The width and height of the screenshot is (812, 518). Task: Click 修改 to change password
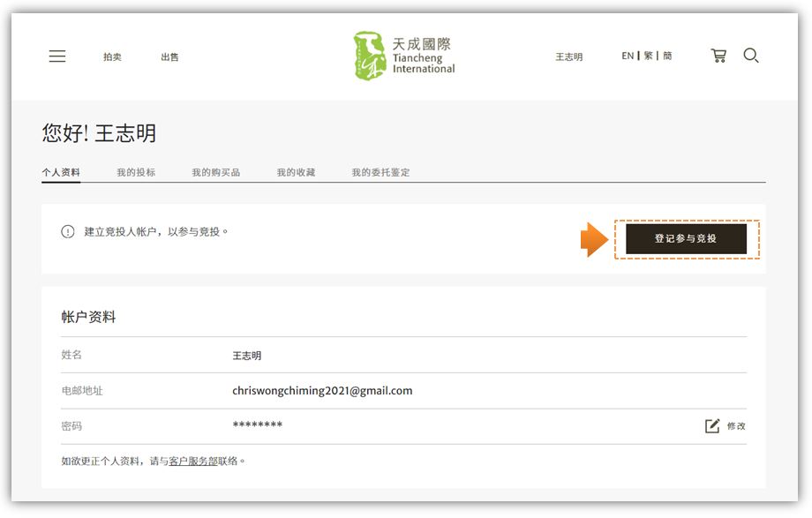[x=736, y=426]
